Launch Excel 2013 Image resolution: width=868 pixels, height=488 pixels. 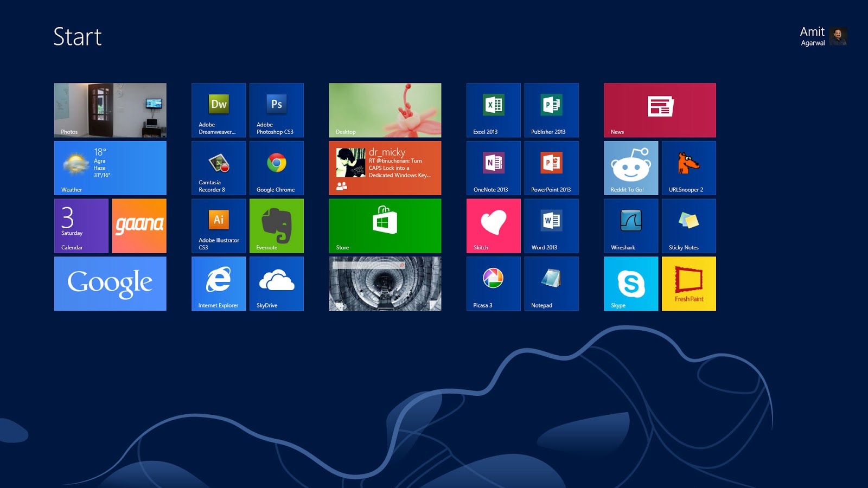(x=494, y=110)
